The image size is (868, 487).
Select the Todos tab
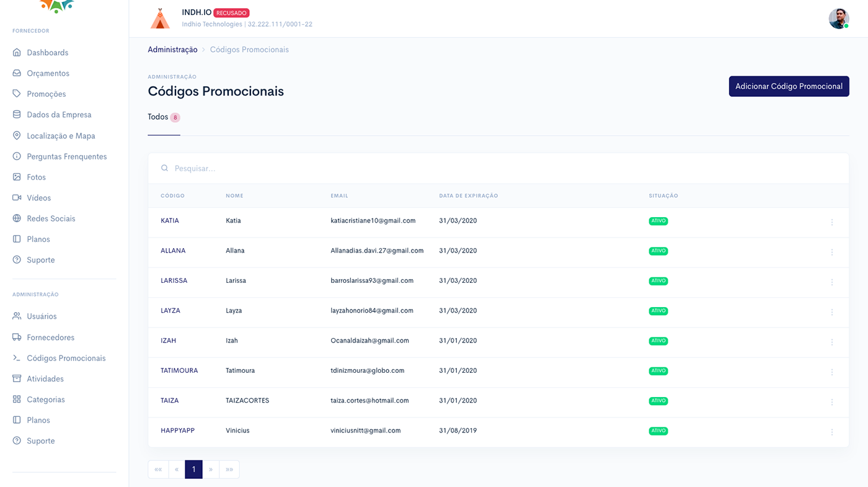(x=158, y=117)
